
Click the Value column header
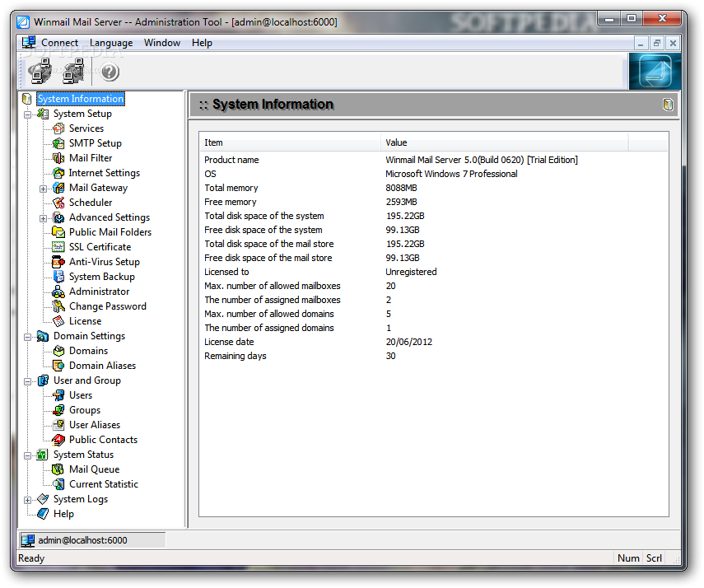505,142
